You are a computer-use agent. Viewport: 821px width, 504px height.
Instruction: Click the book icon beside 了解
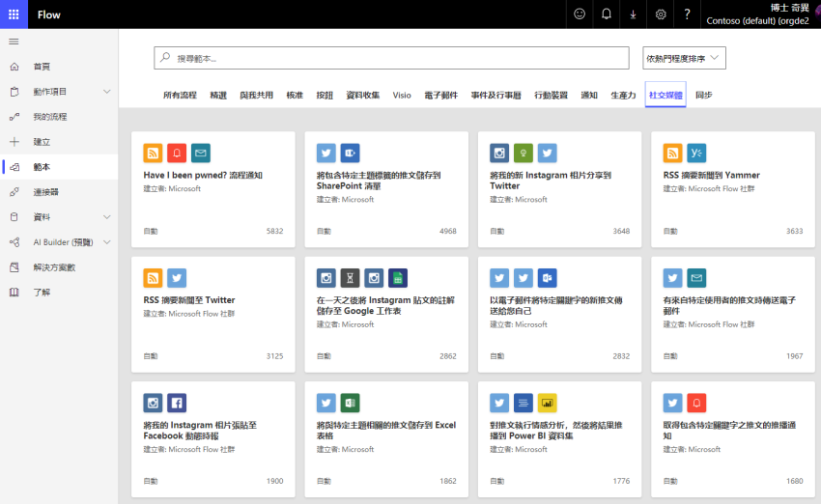point(14,293)
